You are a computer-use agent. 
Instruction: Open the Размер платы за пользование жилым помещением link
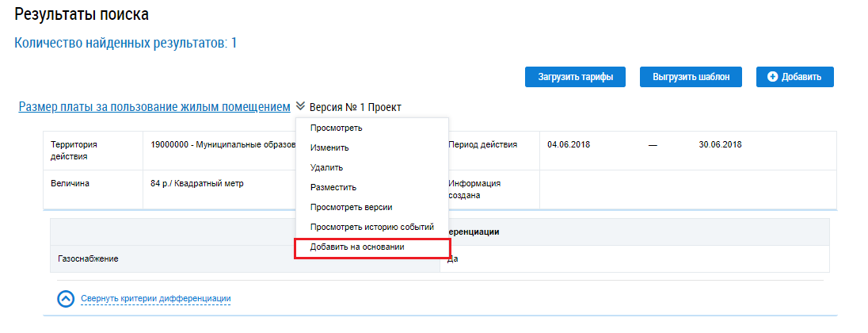pyautogui.click(x=154, y=106)
